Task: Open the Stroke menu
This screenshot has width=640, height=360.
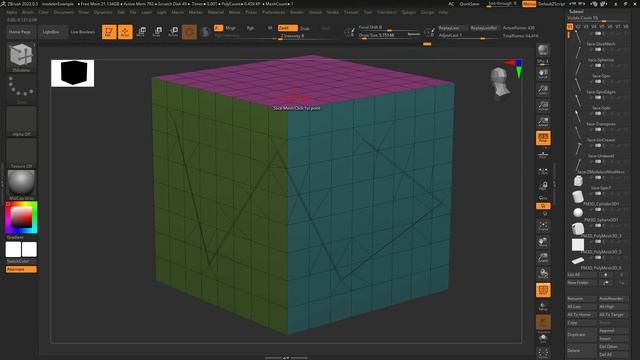Action: (333, 12)
